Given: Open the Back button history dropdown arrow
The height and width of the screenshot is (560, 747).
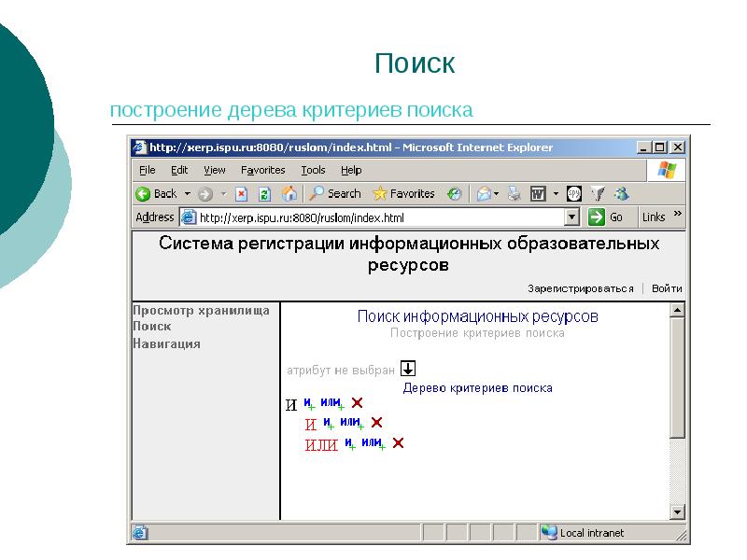Looking at the screenshot, I should 187,194.
